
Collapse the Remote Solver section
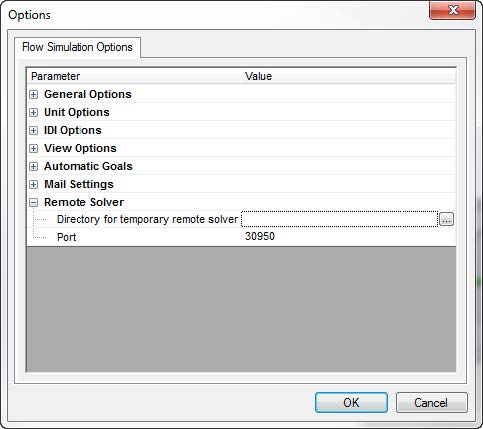point(33,203)
